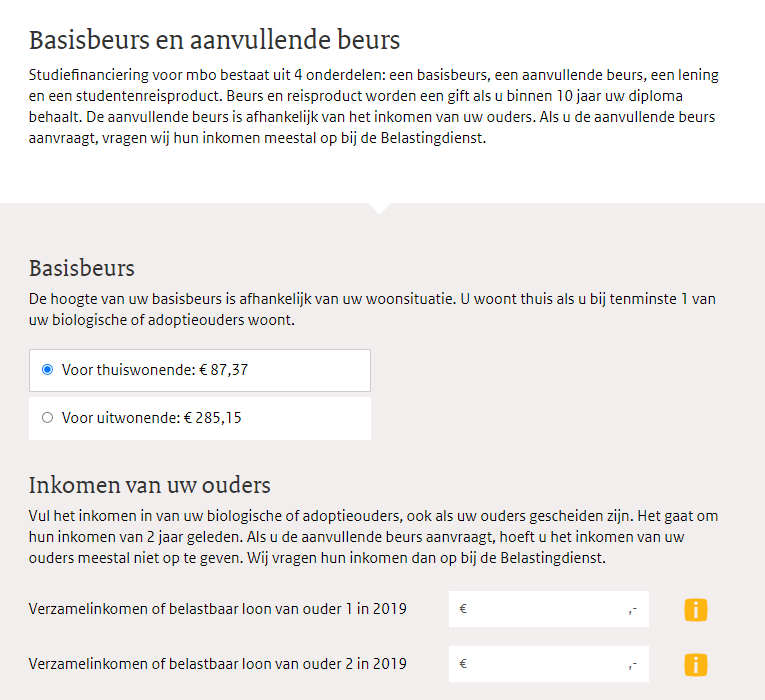Select the 'Voor uitwonende' radio button
This screenshot has width=765, height=700.
[47, 418]
